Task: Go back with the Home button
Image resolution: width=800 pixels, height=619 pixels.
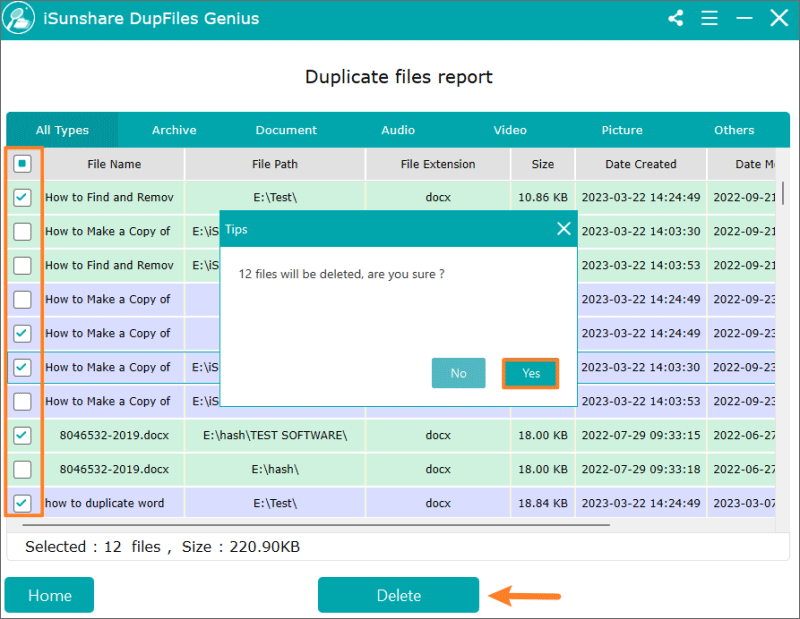Action: pyautogui.click(x=50, y=595)
